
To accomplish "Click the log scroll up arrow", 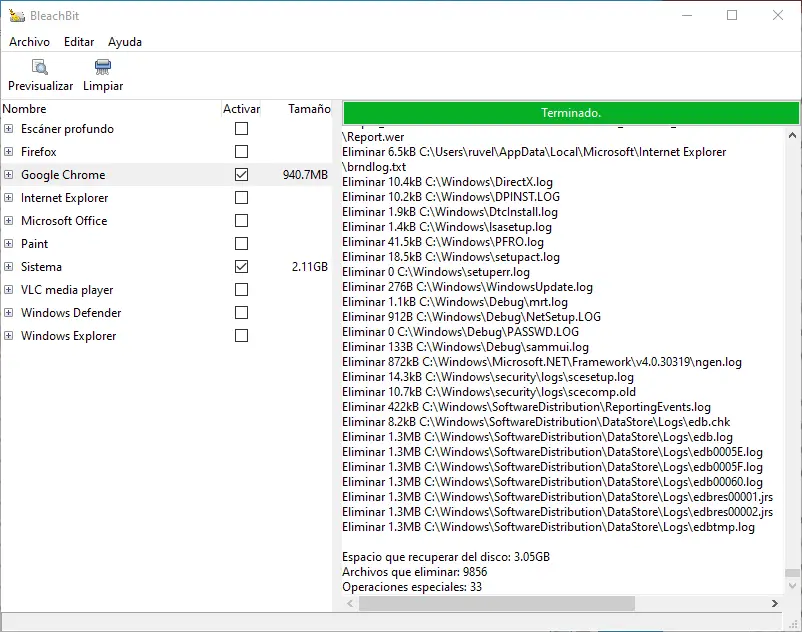I will 792,136.
